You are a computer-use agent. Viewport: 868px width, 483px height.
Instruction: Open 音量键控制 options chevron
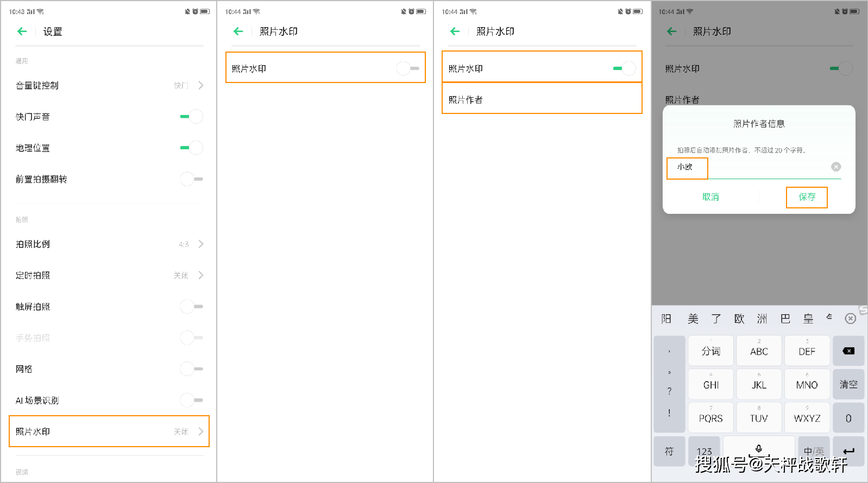pos(200,85)
